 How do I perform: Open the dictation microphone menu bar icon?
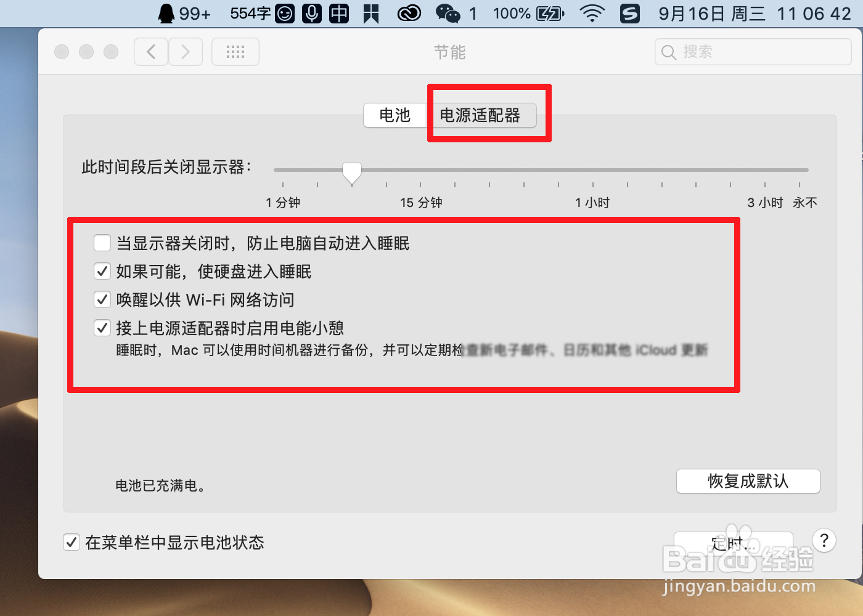[x=311, y=13]
